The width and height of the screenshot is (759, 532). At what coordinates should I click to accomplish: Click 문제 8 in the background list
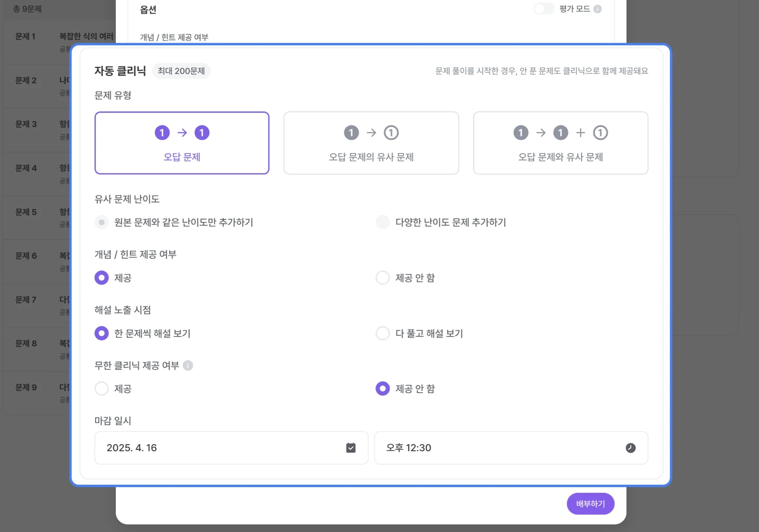point(26,343)
